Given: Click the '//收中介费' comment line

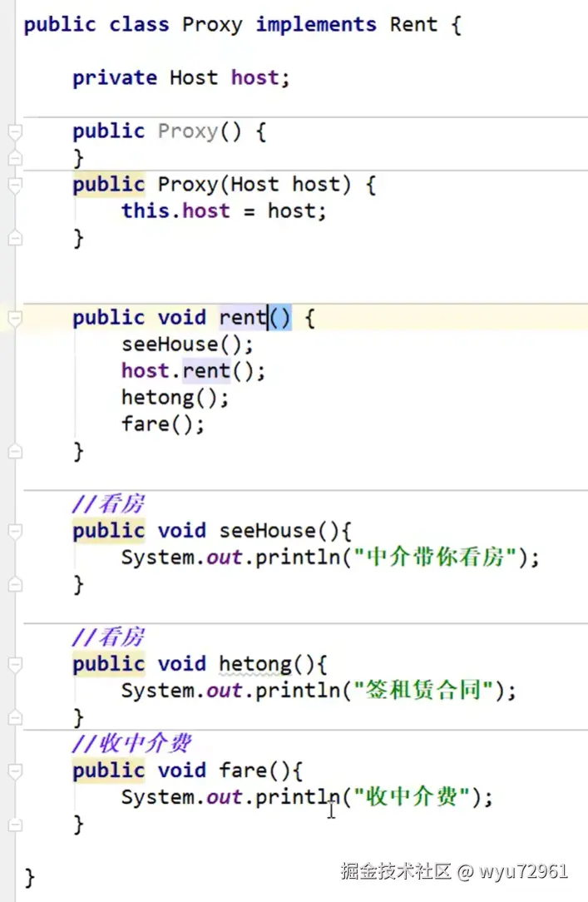Looking at the screenshot, I should (x=131, y=744).
